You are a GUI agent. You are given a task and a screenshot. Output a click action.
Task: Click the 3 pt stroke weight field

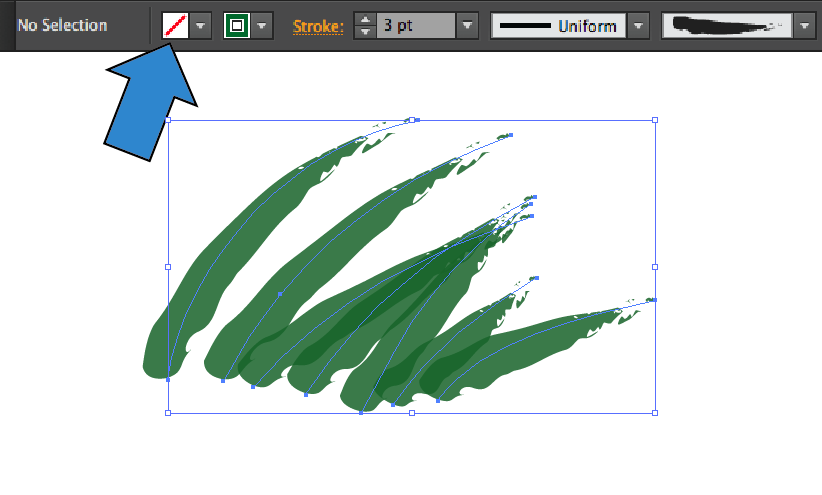click(x=414, y=25)
